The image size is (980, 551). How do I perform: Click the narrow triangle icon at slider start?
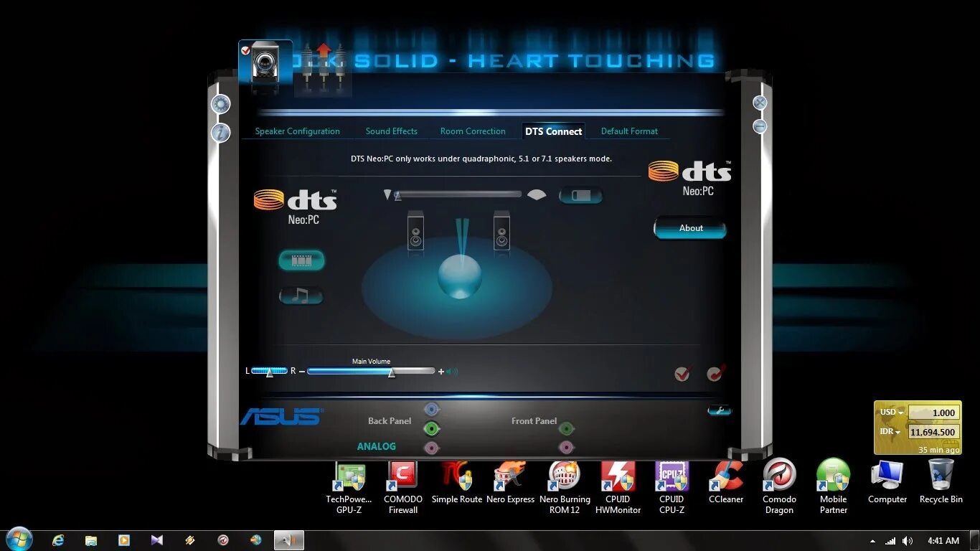pyautogui.click(x=387, y=194)
